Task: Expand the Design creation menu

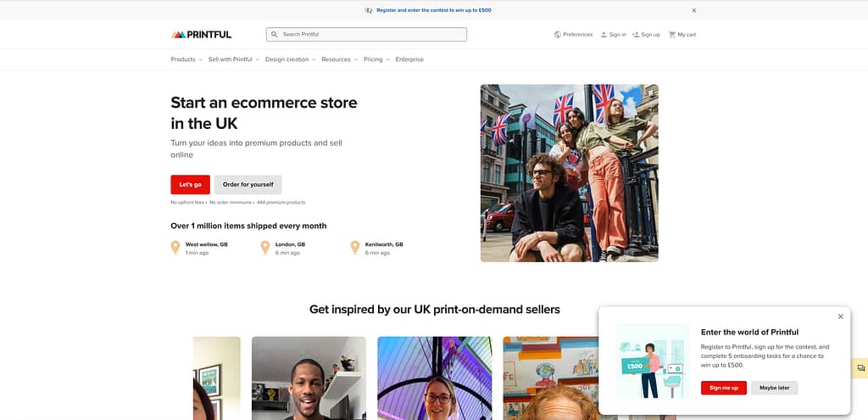Action: coord(290,59)
